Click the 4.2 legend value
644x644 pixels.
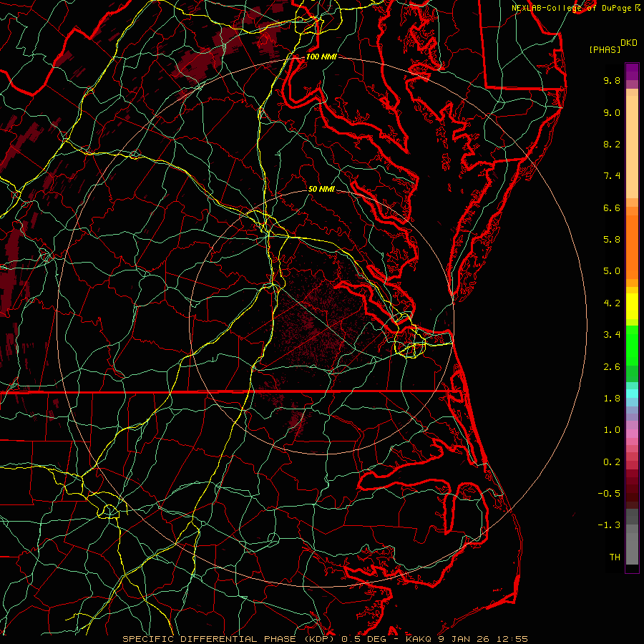pos(612,303)
